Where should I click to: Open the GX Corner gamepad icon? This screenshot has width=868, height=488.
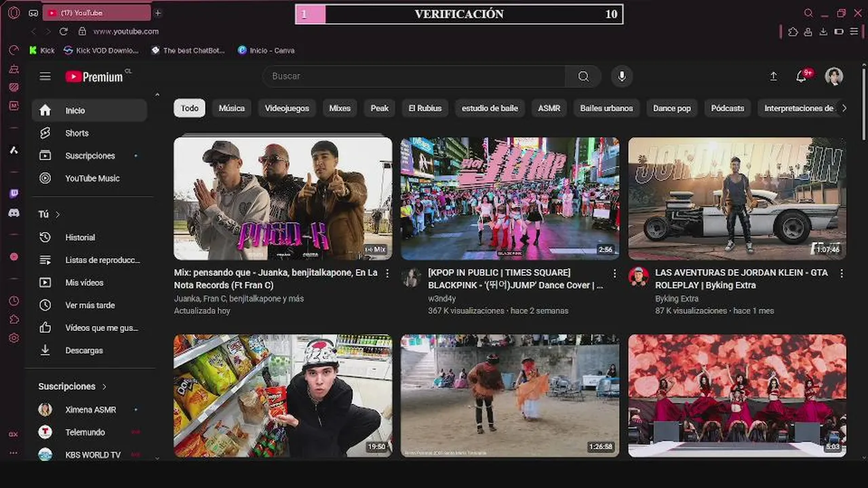(x=33, y=13)
